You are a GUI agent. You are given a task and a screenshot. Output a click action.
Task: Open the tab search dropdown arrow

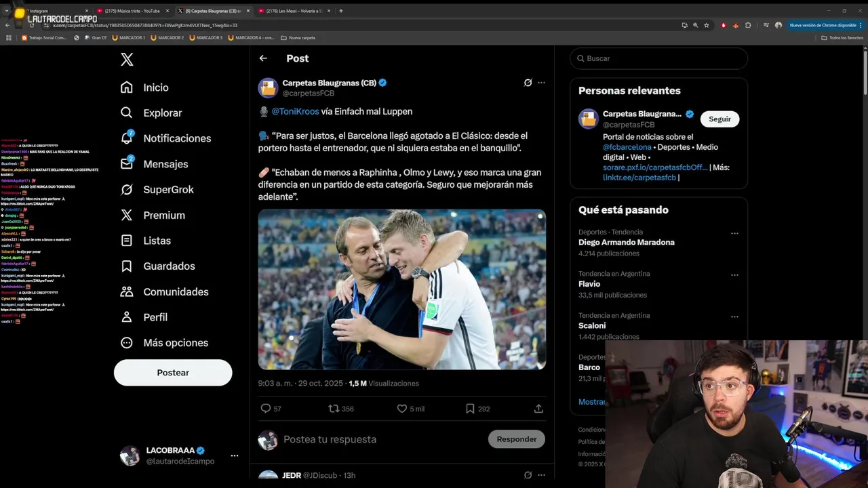coord(7,11)
